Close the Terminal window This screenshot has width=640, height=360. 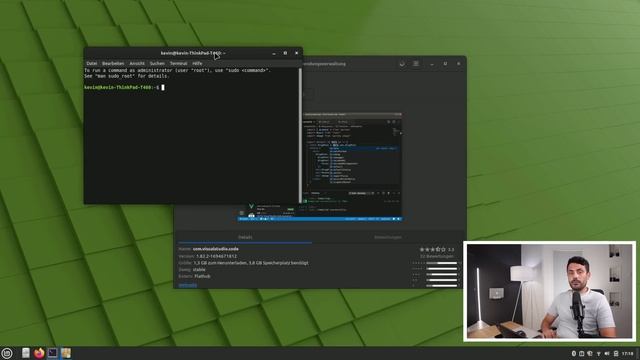(x=296, y=53)
